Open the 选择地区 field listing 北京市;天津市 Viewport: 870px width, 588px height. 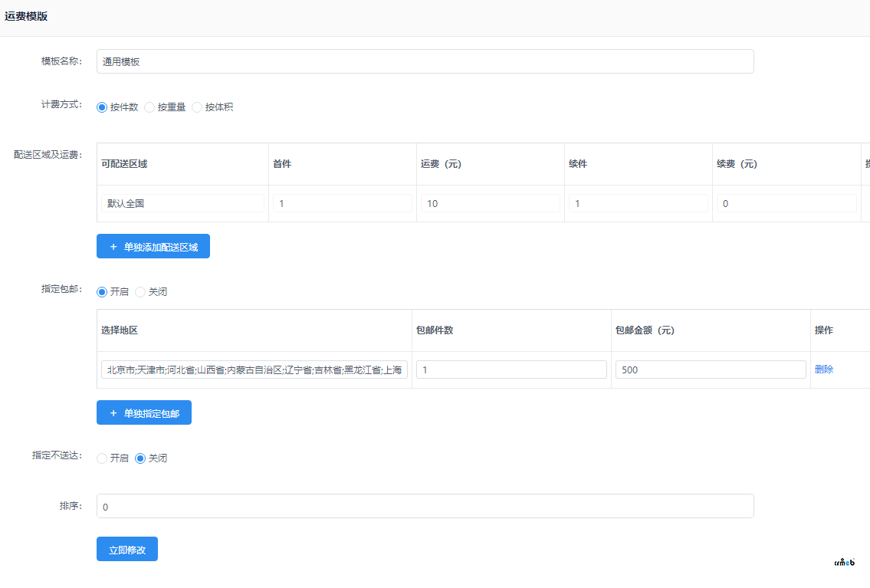pos(254,370)
